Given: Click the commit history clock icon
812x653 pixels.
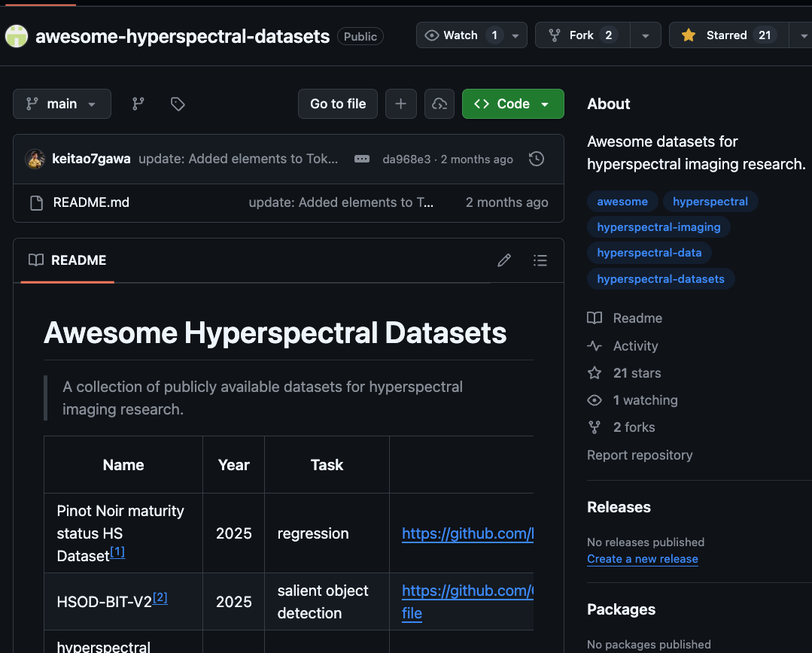Looking at the screenshot, I should pos(536,159).
